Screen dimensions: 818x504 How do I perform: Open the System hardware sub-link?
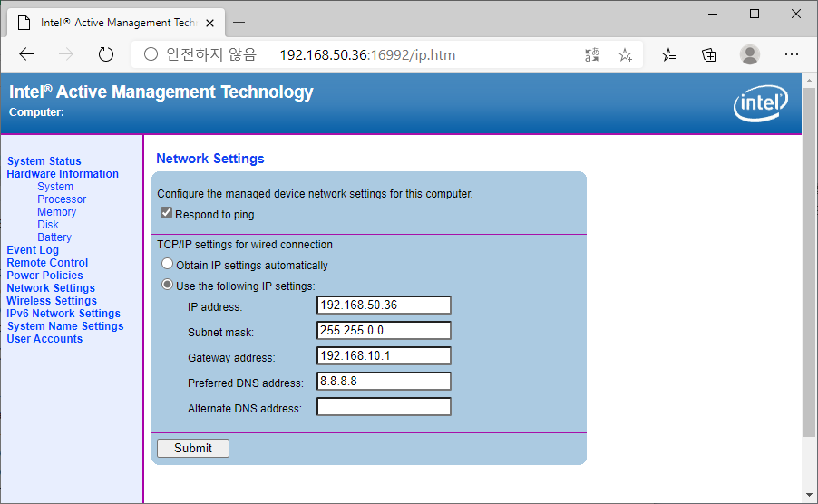pyautogui.click(x=55, y=187)
